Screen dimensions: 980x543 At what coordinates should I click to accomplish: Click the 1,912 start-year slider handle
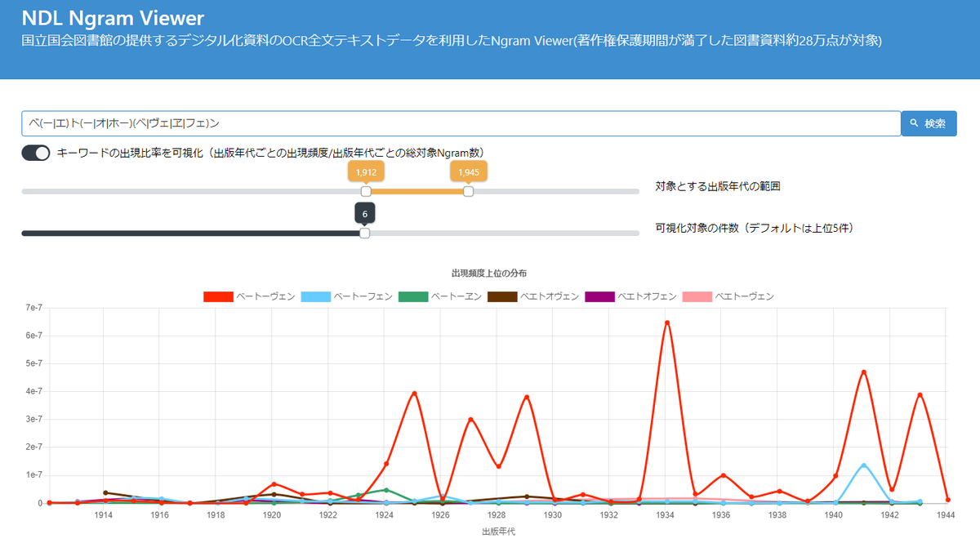(366, 191)
